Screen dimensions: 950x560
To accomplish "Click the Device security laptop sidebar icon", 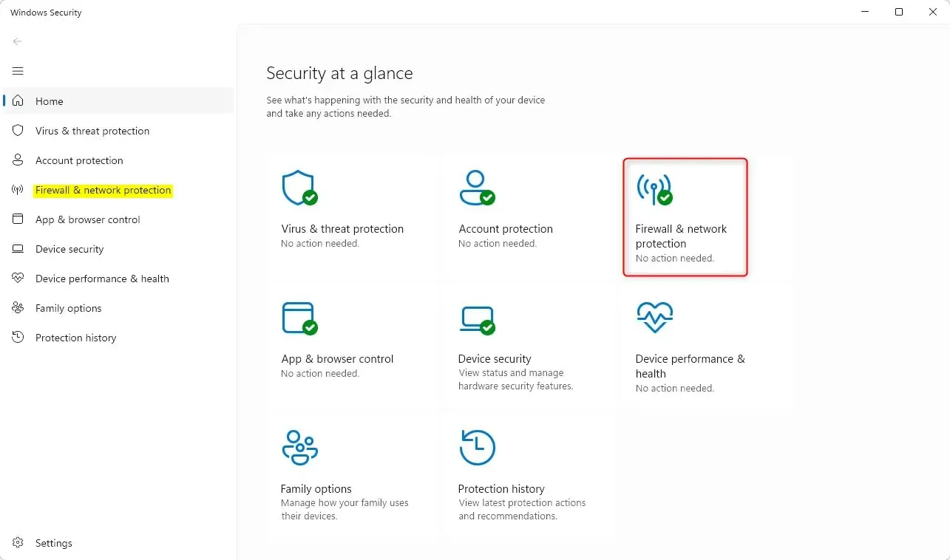I will pyautogui.click(x=18, y=249).
